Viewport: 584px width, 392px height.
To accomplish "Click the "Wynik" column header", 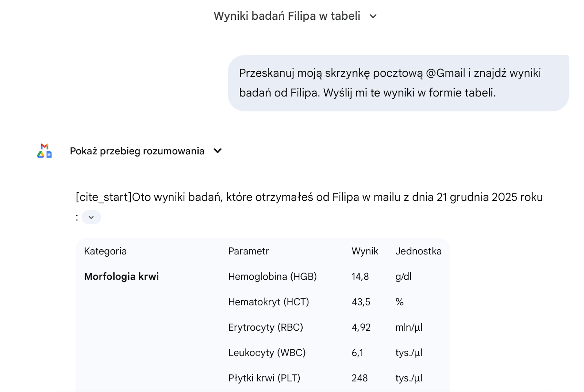I will [x=365, y=251].
